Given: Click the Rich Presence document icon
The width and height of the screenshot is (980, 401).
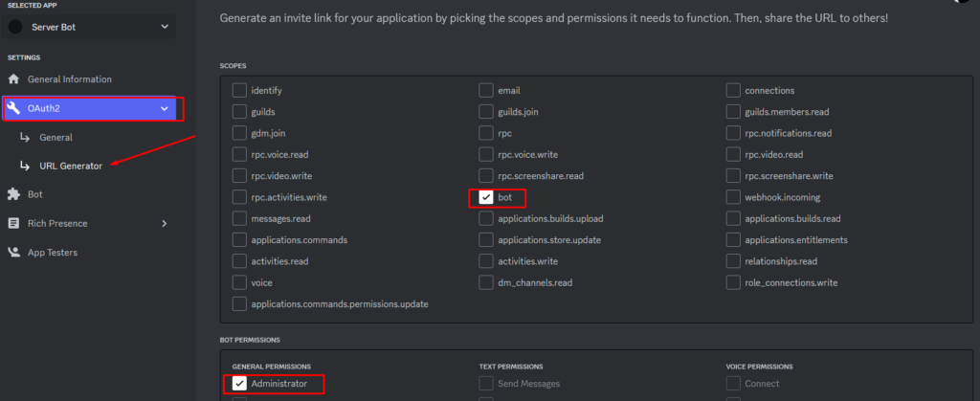Looking at the screenshot, I should pos(13,223).
